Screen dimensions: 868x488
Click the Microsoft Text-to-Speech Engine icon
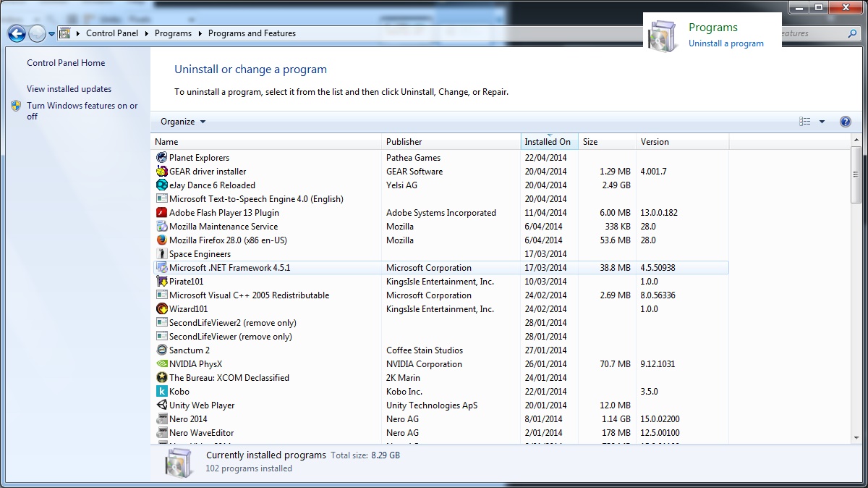click(x=162, y=199)
